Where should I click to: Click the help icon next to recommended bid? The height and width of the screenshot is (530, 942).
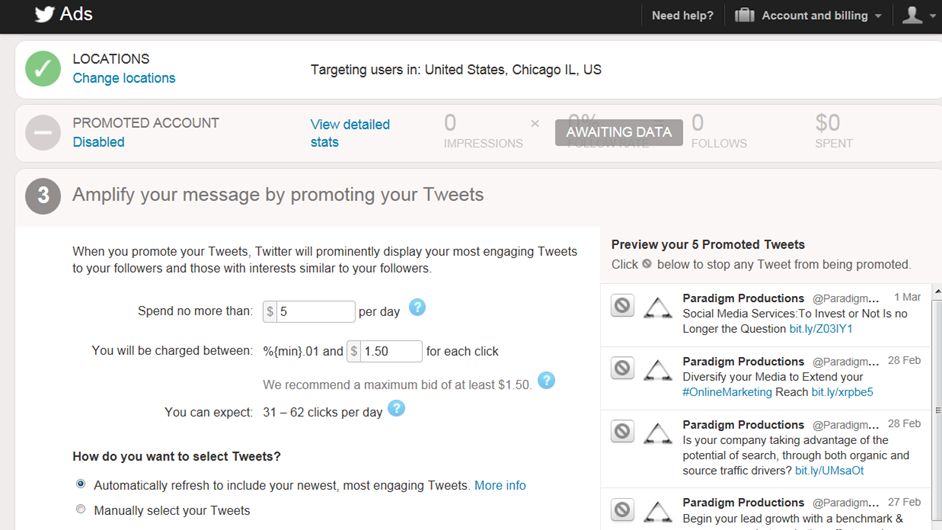click(546, 380)
